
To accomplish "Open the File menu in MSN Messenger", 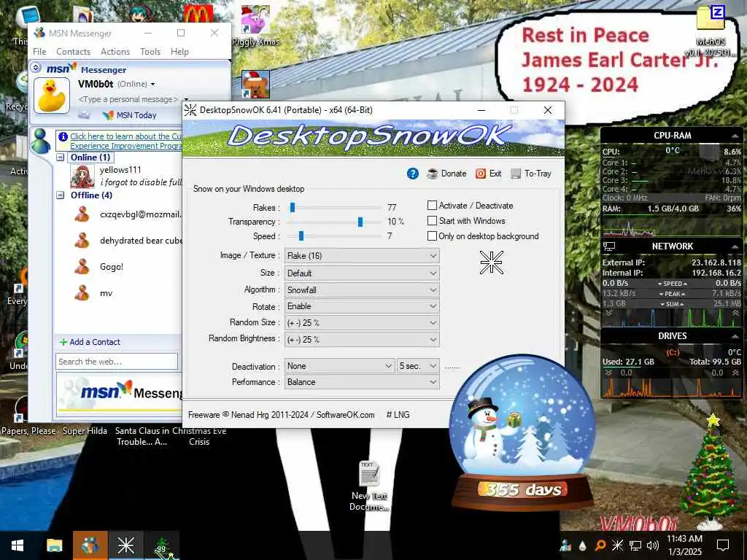I will [x=39, y=52].
